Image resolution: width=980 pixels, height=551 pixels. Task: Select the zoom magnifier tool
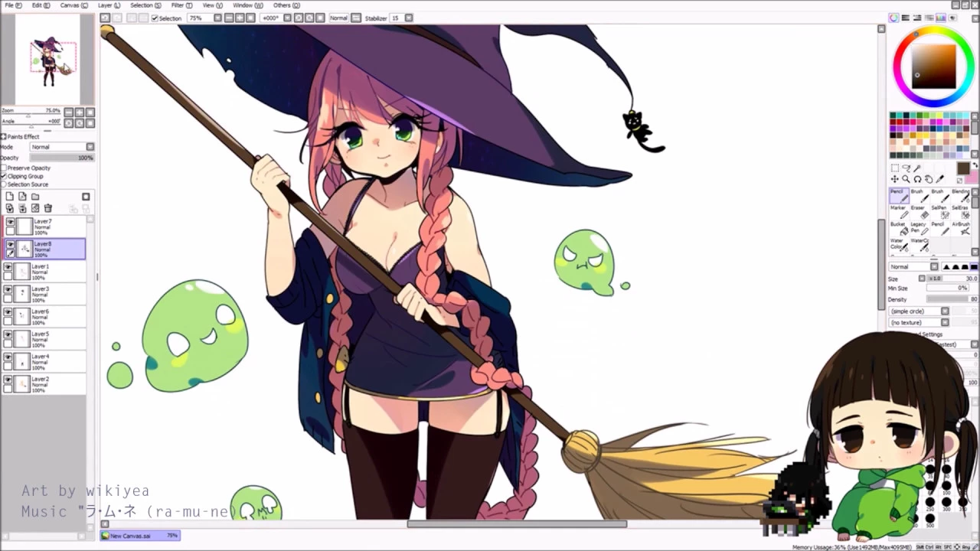(906, 179)
